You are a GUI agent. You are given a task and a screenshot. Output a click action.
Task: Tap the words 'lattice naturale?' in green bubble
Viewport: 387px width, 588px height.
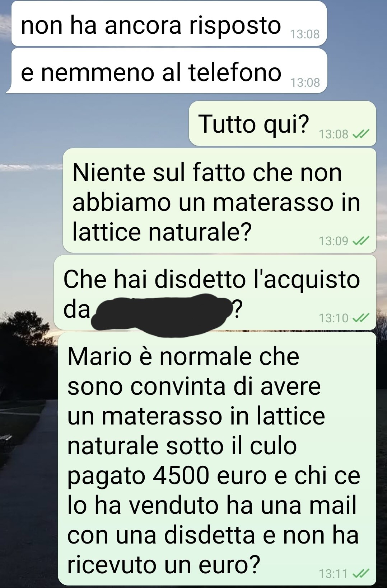[162, 231]
